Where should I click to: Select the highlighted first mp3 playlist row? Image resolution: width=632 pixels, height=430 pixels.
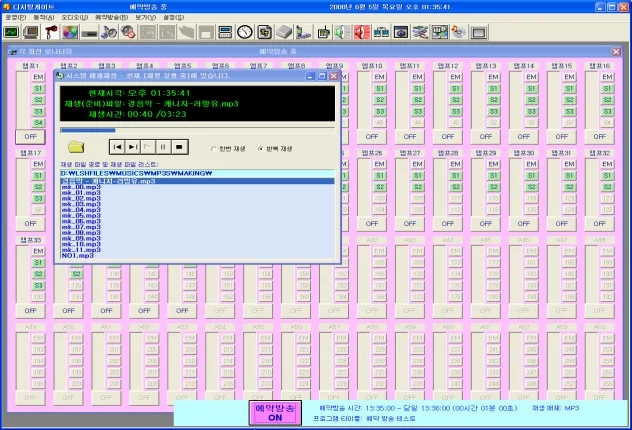197,181
